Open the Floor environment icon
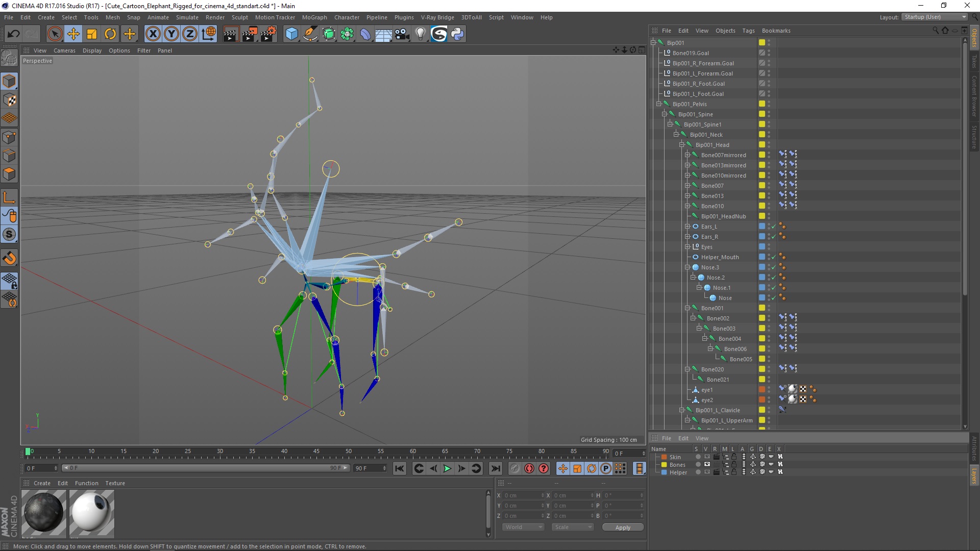This screenshot has height=551, width=980. (384, 34)
